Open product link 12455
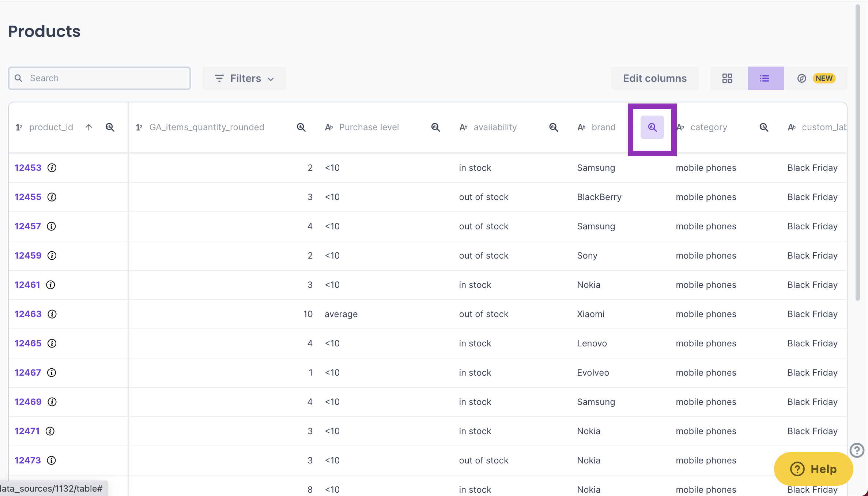 (28, 197)
